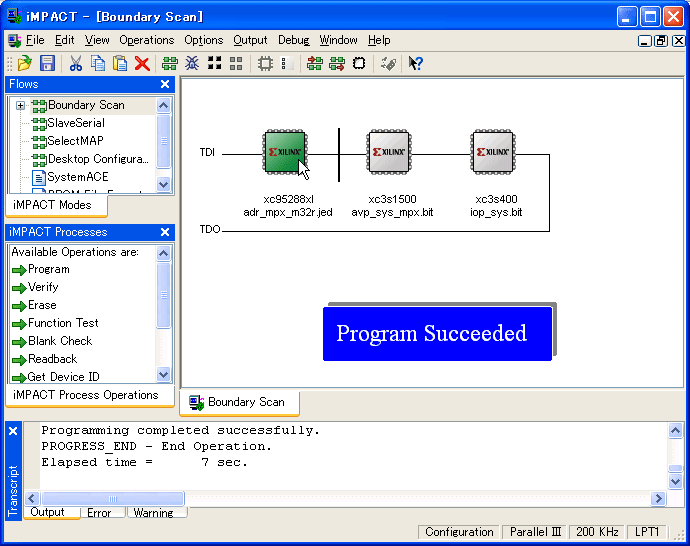This screenshot has height=546, width=690.
Task: Click the red X Delete toolbar icon
Action: pyautogui.click(x=142, y=63)
